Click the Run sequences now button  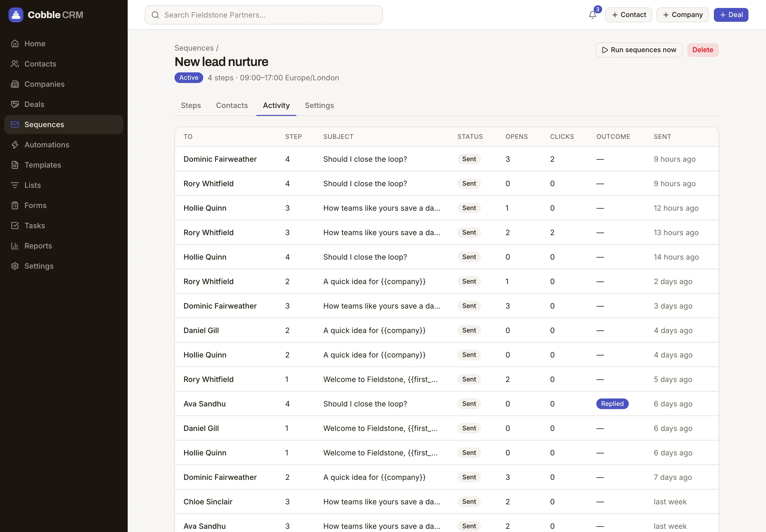point(639,50)
